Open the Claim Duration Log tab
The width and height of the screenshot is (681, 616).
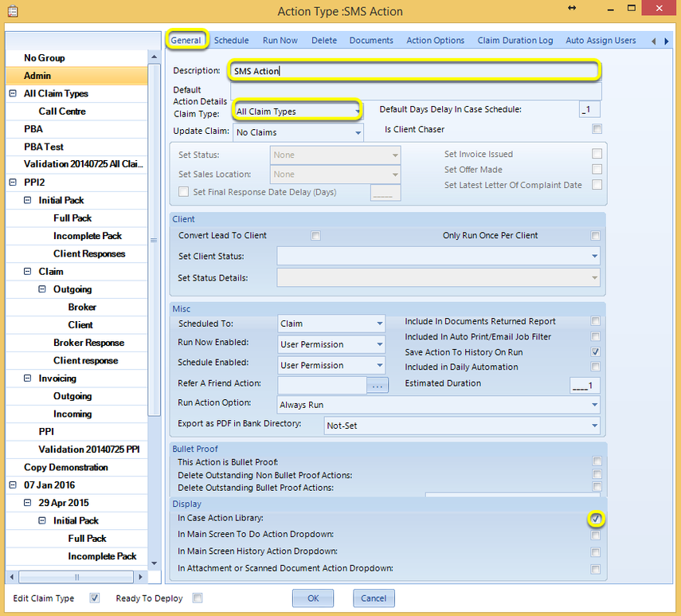click(515, 41)
